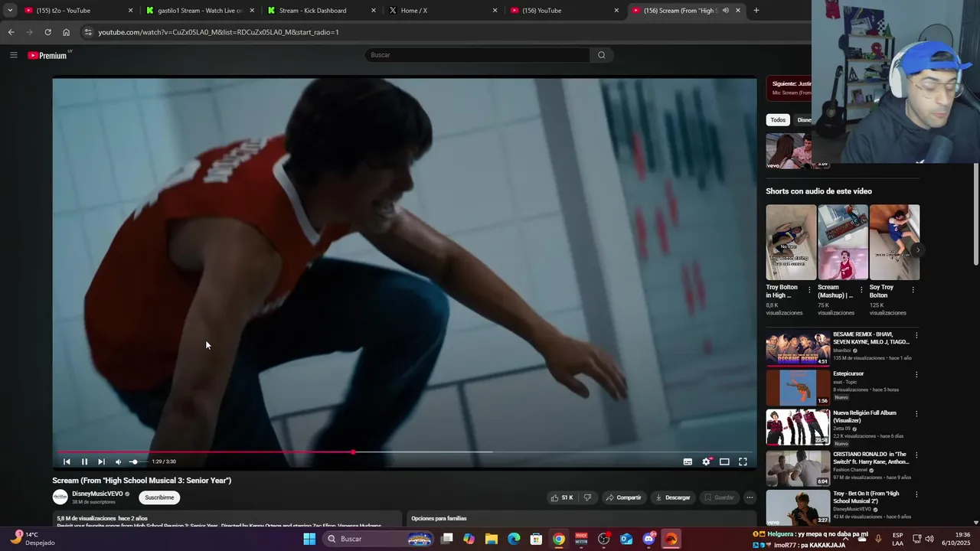980x551 pixels.
Task: Play Estepicursor recommended video
Action: coord(798,388)
